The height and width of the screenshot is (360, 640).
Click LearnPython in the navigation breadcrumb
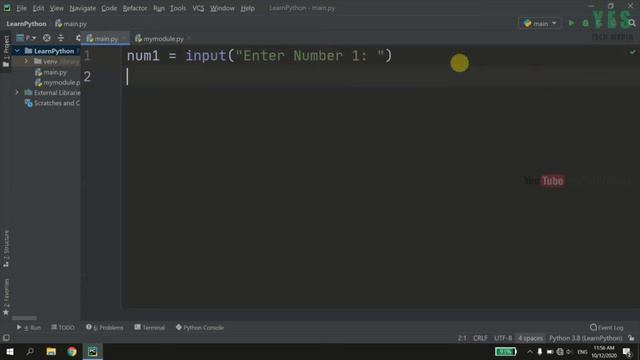(x=27, y=24)
